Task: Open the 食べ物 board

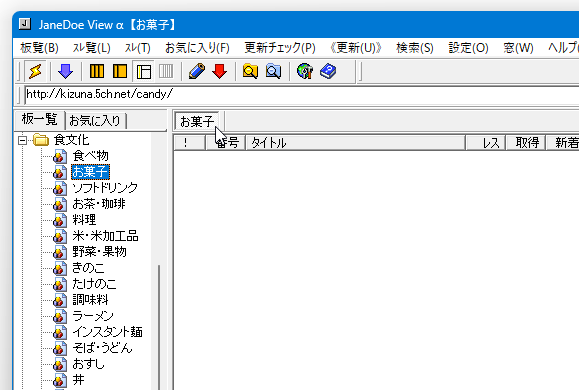Action: coord(90,156)
